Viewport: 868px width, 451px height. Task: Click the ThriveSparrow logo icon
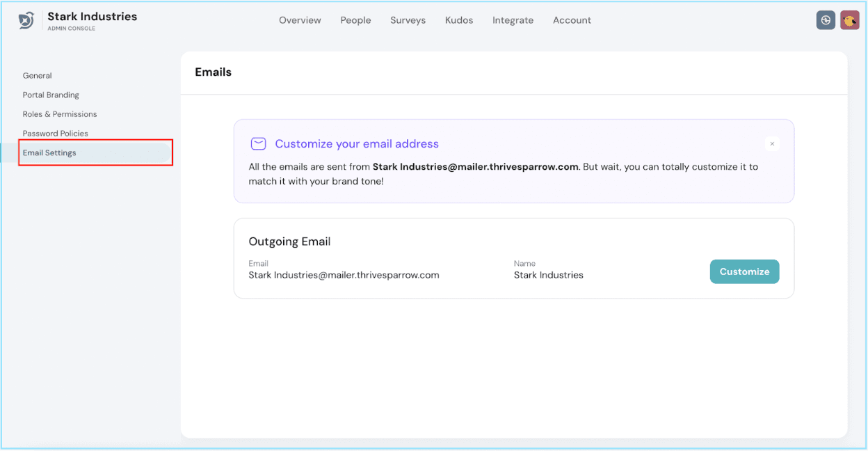pos(26,21)
